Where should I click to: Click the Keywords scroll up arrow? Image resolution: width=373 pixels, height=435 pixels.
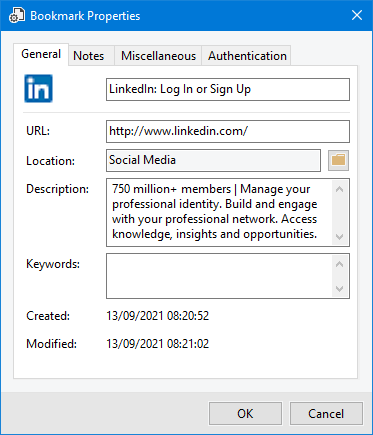click(x=340, y=265)
